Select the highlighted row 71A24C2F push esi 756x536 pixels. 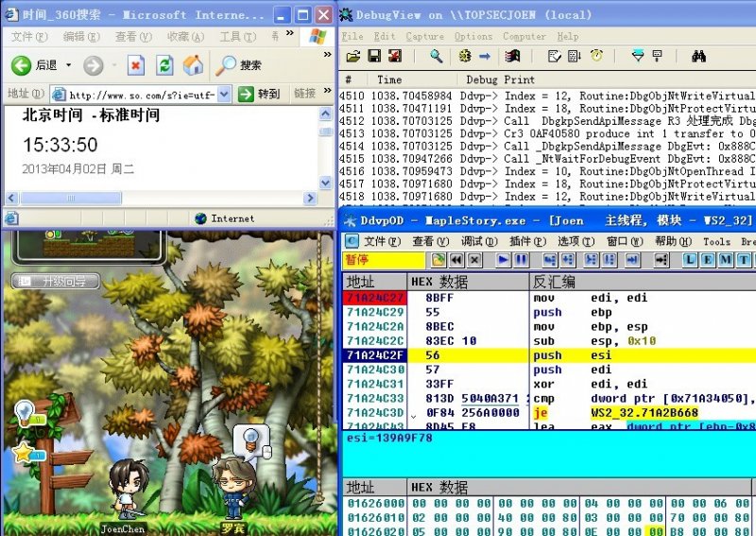pyautogui.click(x=550, y=355)
